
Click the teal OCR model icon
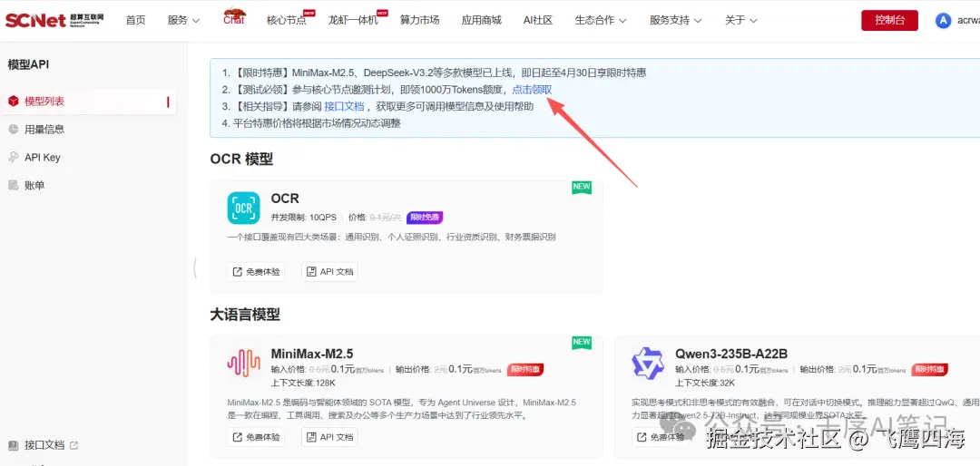pos(244,208)
